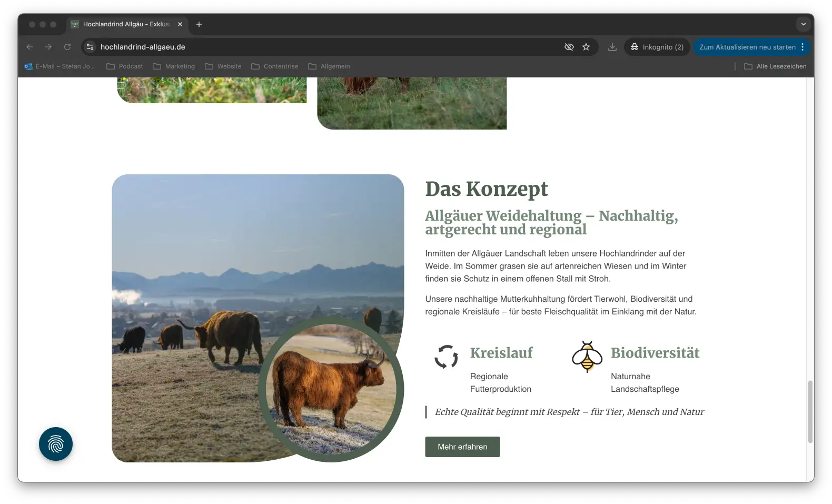Open the Chrome three-dot menu
This screenshot has width=832, height=504.
(803, 47)
